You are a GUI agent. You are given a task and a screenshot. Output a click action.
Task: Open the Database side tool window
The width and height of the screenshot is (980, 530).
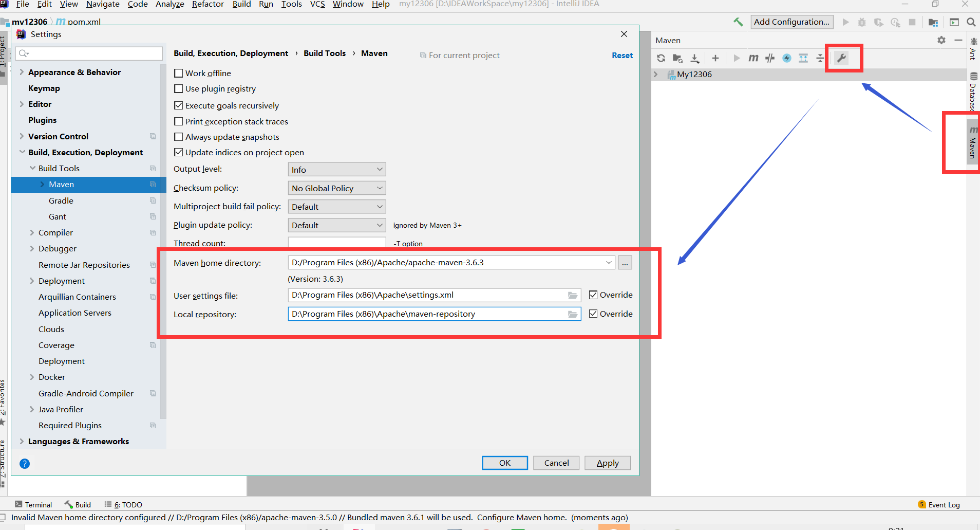pyautogui.click(x=973, y=91)
